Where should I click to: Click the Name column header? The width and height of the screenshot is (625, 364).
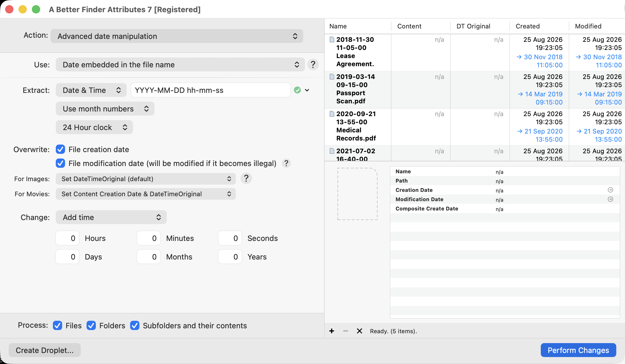point(358,26)
